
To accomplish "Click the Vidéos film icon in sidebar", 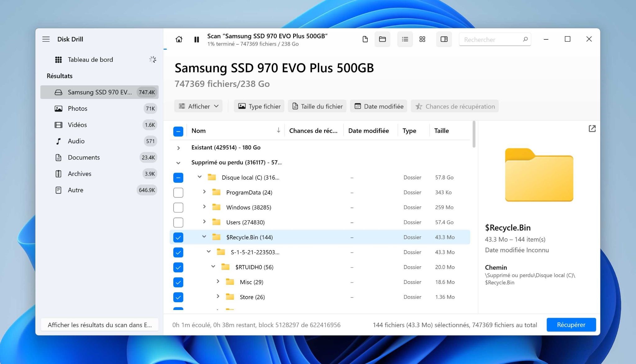I will pos(58,125).
